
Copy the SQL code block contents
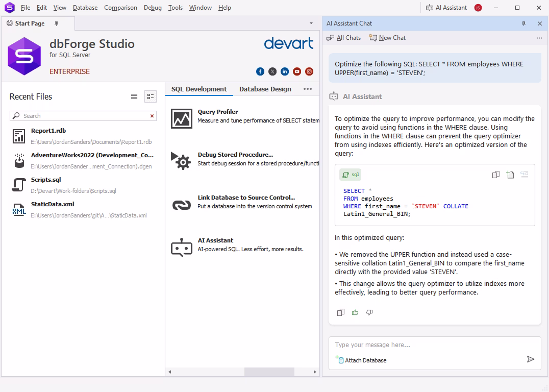[496, 175]
